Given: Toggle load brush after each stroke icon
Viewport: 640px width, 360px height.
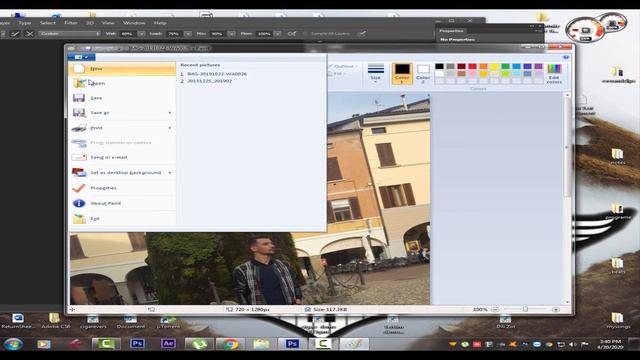Looking at the screenshot, I should [15, 34].
